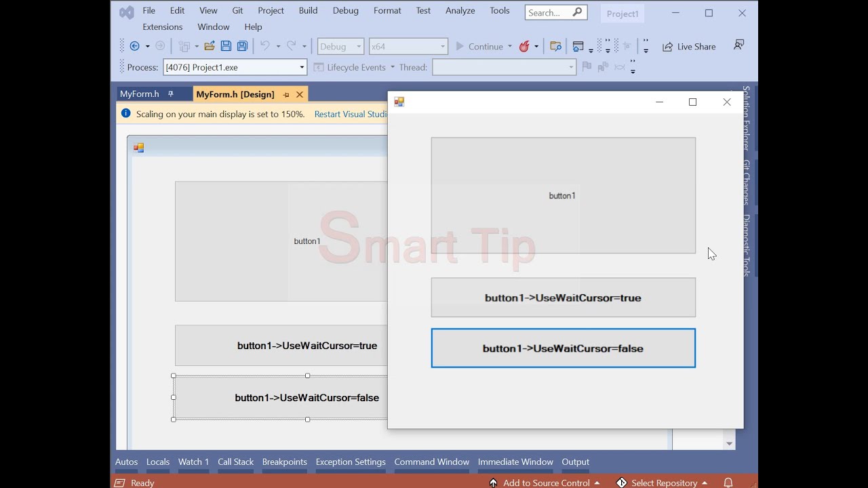Click the info icon in scaling notification
This screenshot has height=488, width=868.
click(125, 114)
